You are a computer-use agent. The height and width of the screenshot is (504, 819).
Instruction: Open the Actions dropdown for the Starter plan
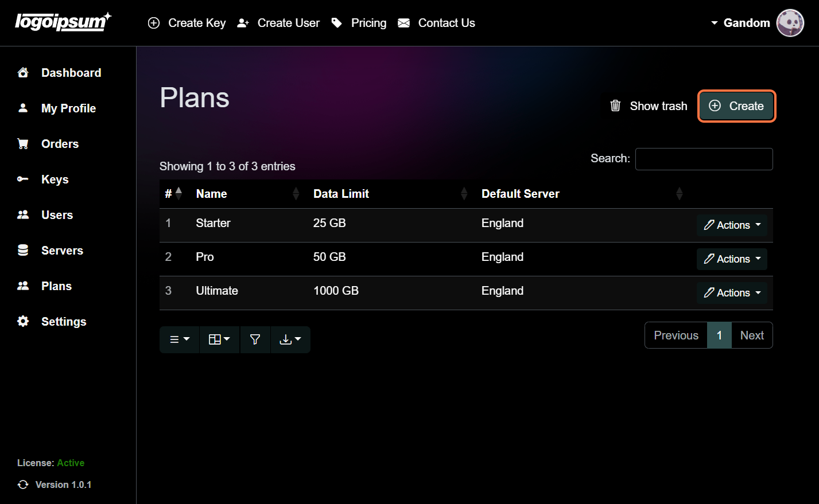coord(732,225)
